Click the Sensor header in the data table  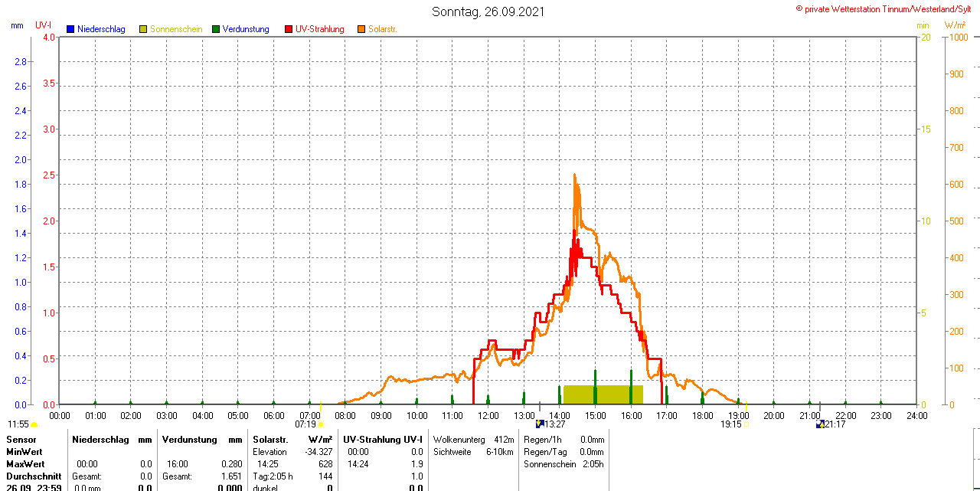(21, 440)
